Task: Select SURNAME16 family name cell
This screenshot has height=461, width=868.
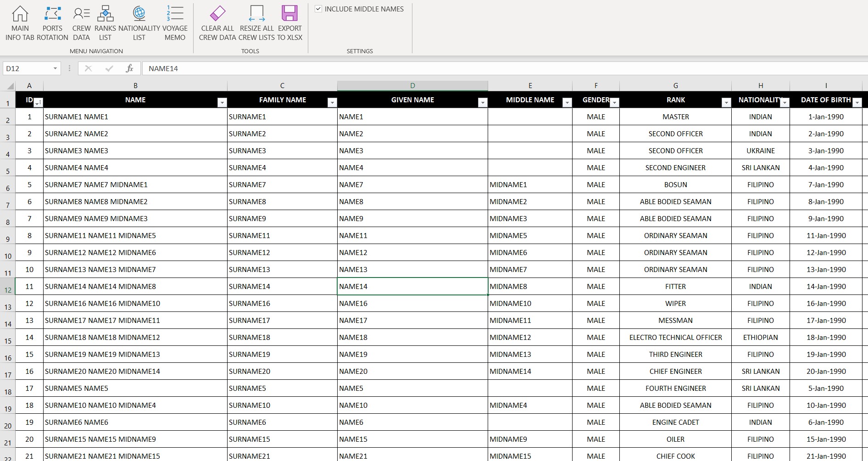Action: pos(282,303)
